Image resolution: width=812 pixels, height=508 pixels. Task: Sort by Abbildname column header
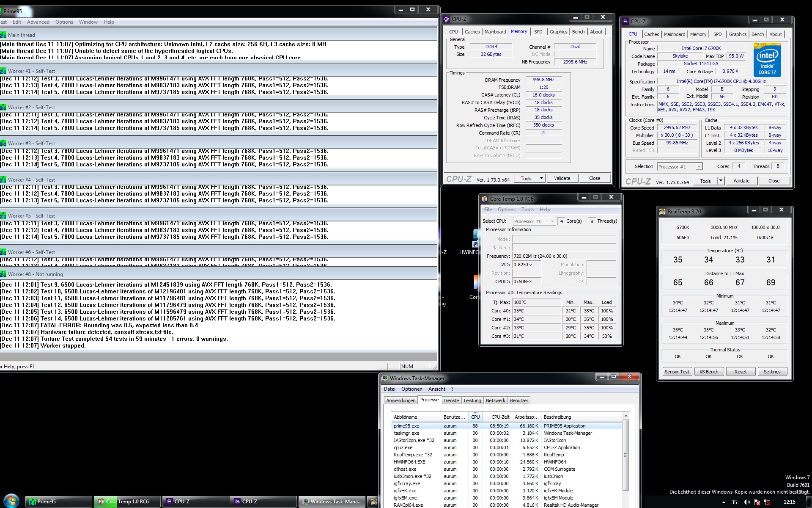(416, 417)
